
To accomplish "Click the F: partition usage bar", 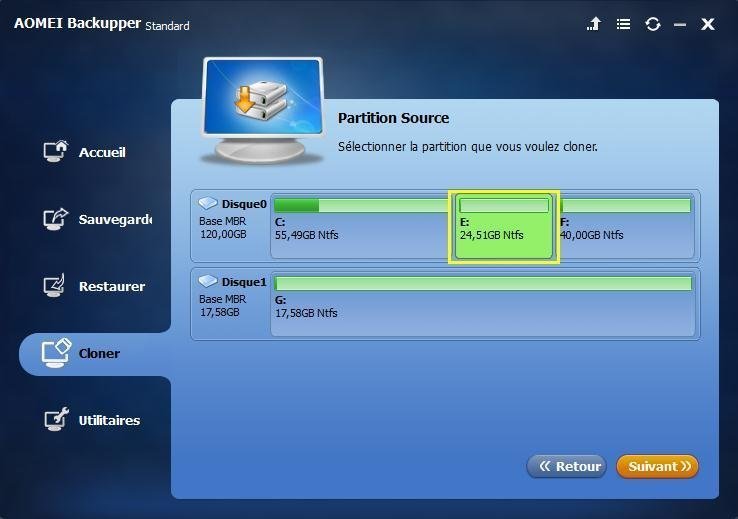I will [x=626, y=205].
